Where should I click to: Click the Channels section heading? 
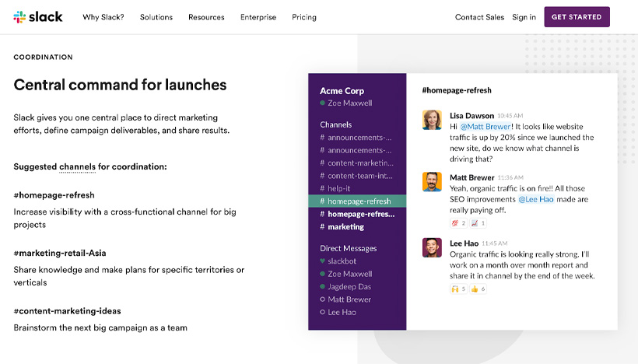(335, 124)
